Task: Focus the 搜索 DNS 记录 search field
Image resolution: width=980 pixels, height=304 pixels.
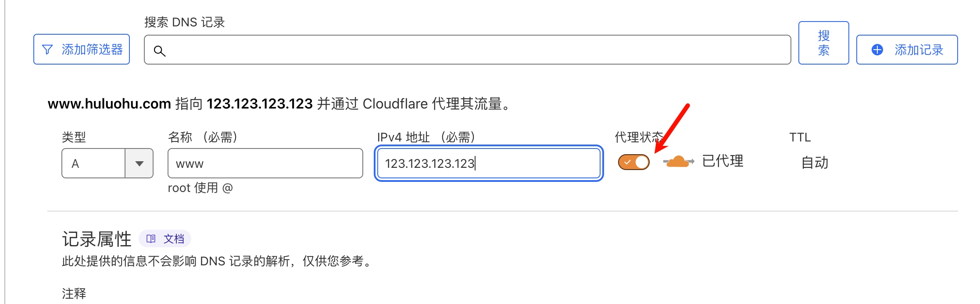Action: click(468, 50)
